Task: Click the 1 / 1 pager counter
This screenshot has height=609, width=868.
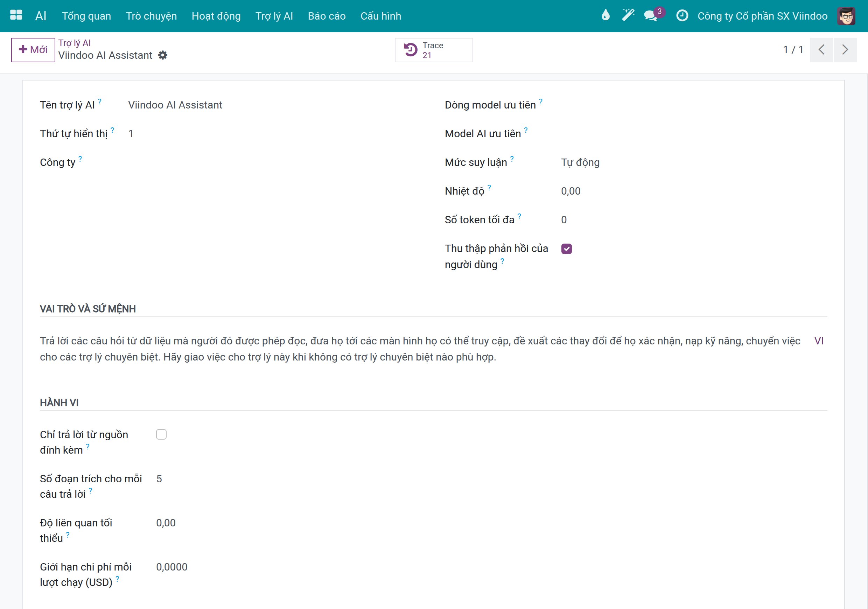Action: 793,50
